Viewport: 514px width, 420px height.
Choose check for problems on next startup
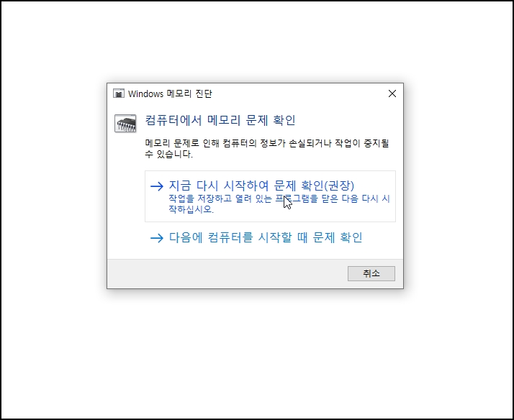click(256, 237)
